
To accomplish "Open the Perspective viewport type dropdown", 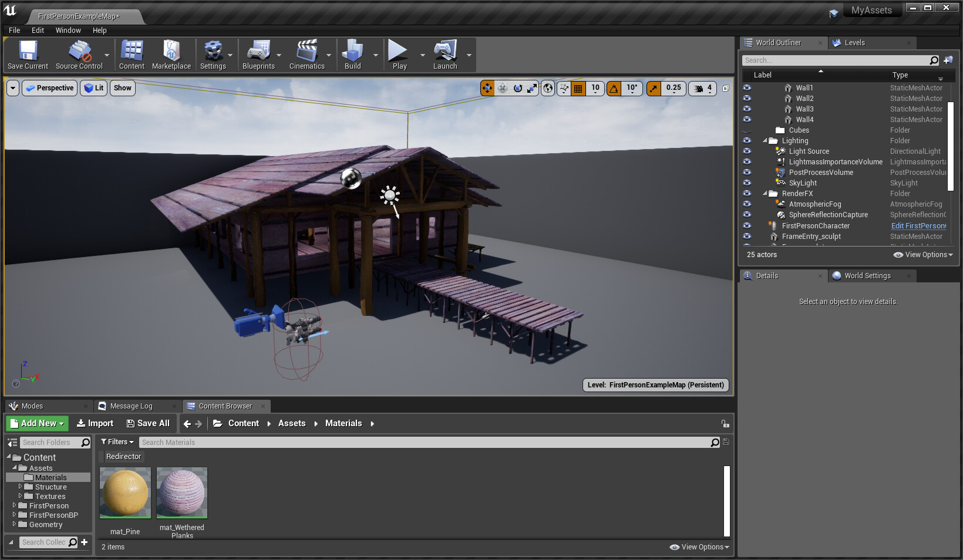I will tap(50, 88).
